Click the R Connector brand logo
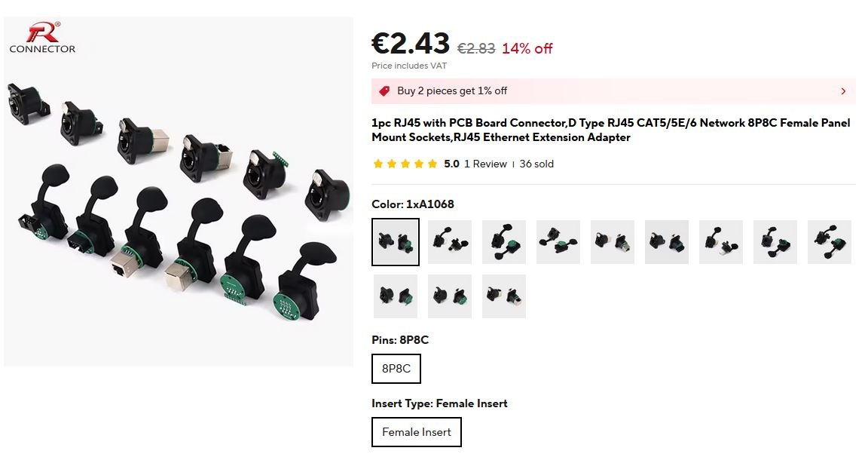Screen dimensions: 868x460 [43, 38]
